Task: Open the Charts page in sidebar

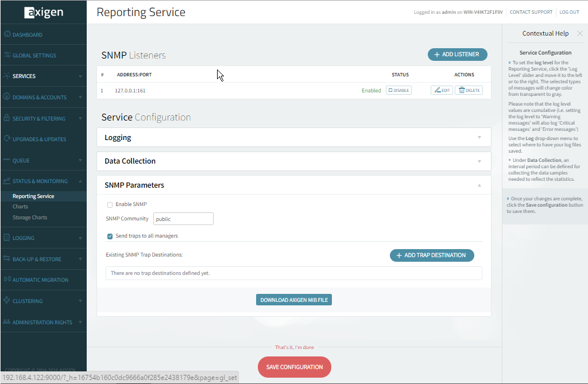Action: 20,207
